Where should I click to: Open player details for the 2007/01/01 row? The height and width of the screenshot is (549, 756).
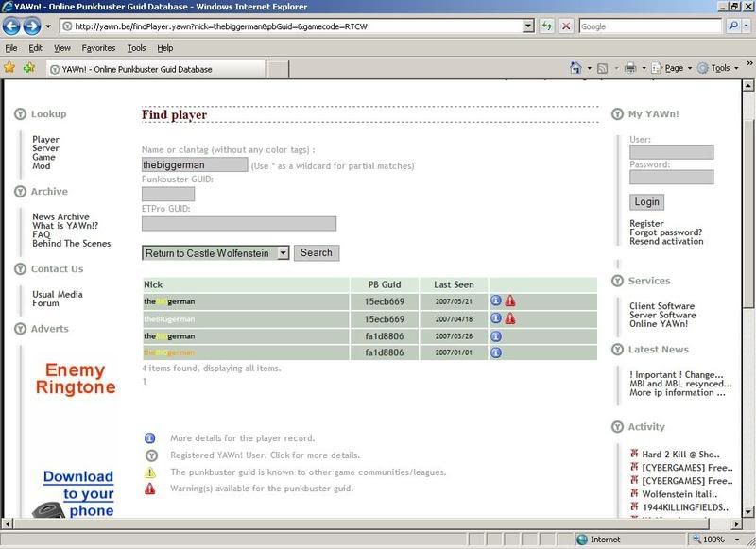point(495,352)
